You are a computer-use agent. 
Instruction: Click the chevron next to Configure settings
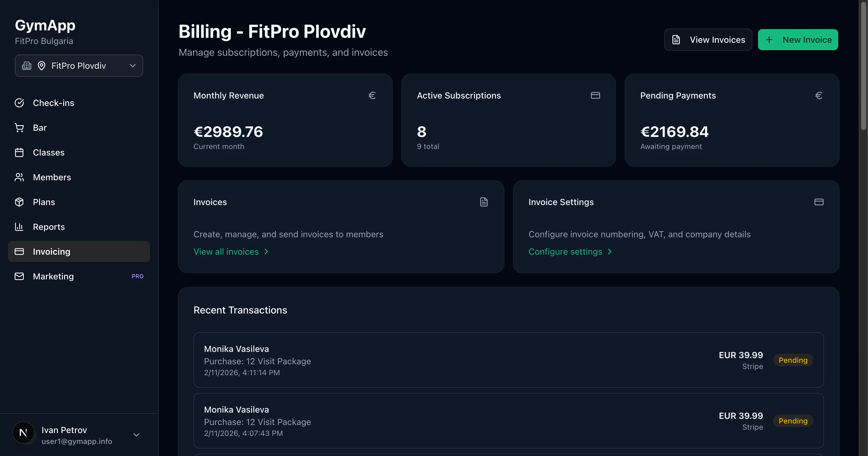609,252
